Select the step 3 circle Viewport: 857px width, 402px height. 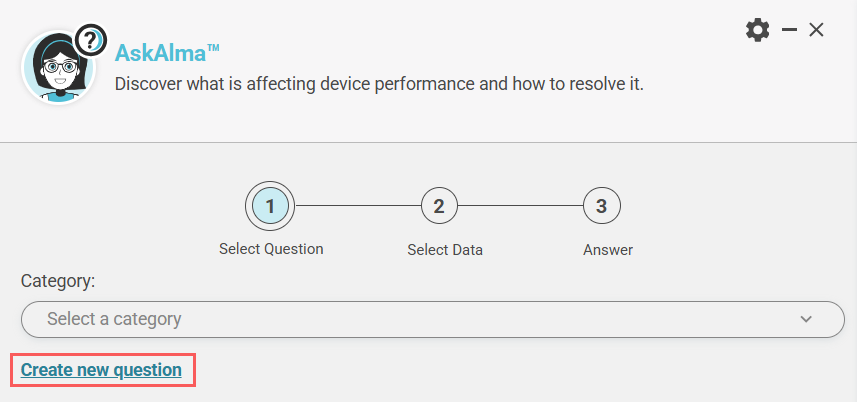point(601,206)
